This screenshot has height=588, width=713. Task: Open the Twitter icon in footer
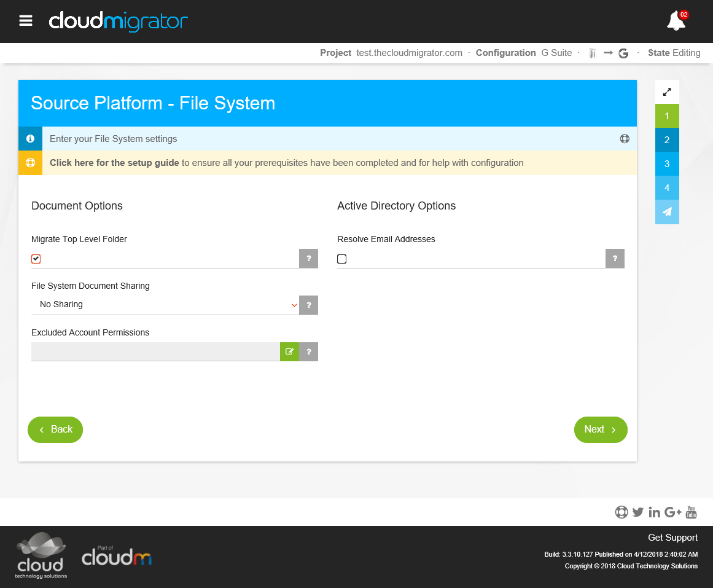(638, 512)
